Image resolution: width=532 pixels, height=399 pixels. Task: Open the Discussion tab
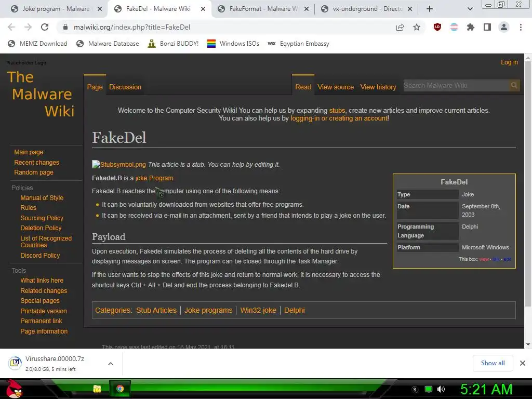tap(125, 87)
